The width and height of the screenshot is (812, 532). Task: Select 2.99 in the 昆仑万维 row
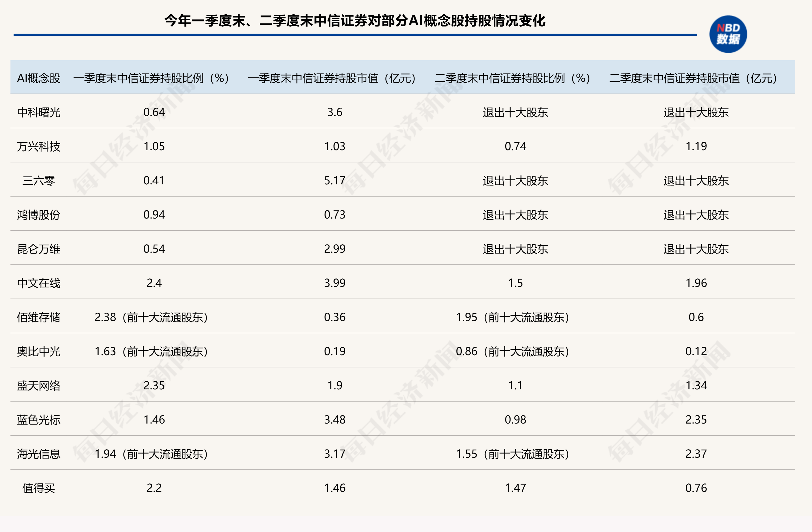pyautogui.click(x=335, y=248)
